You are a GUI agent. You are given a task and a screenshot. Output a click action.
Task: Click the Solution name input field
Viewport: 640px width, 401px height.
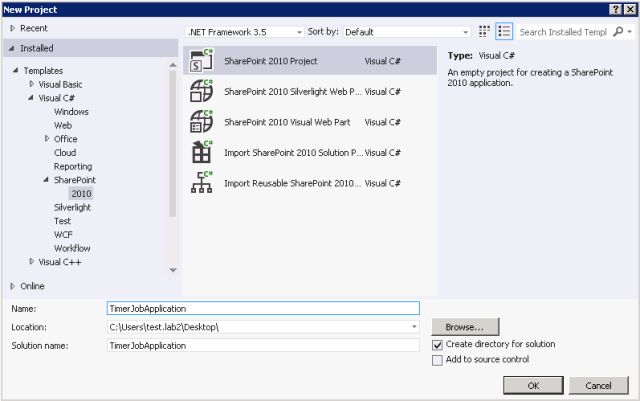click(263, 345)
